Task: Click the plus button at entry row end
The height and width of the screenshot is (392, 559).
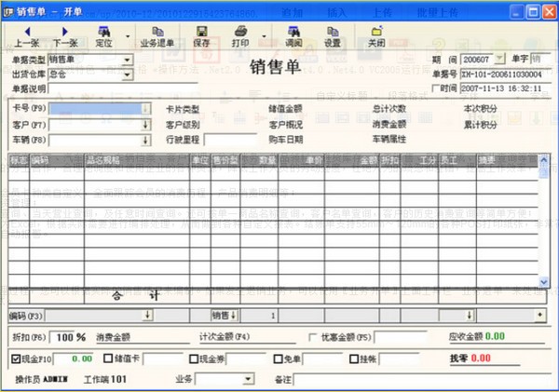Action: (x=540, y=315)
